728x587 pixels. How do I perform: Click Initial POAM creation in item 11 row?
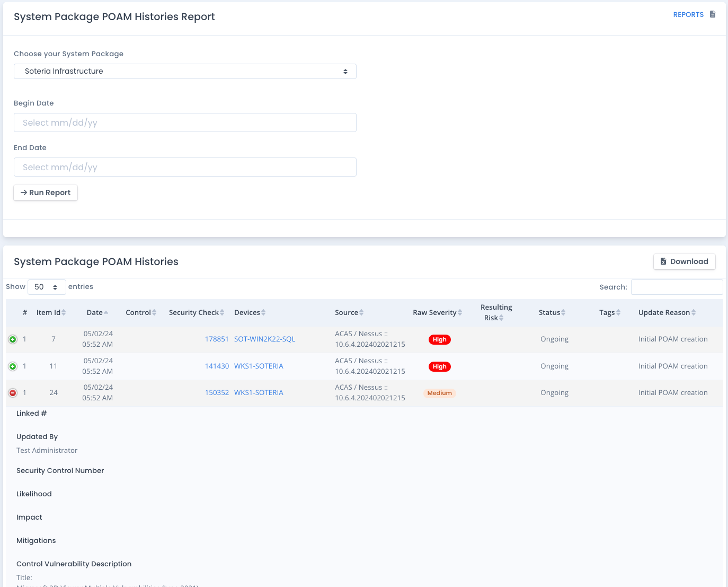pyautogui.click(x=673, y=366)
